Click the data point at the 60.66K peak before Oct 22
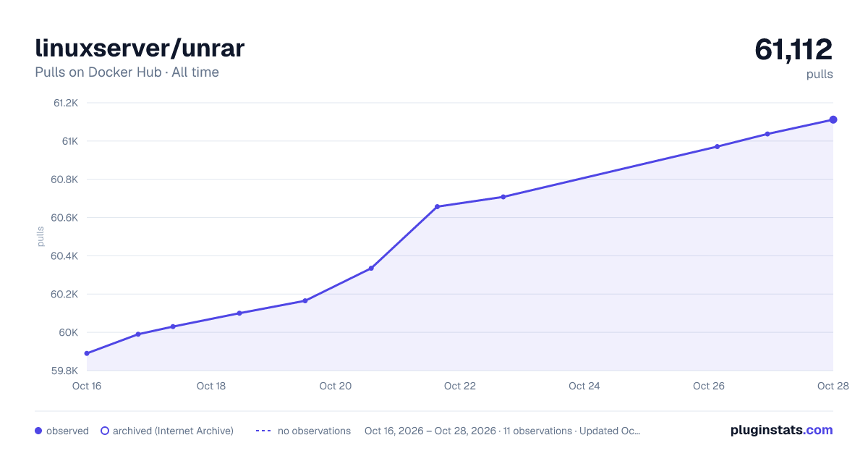The image size is (868, 456). [437, 206]
